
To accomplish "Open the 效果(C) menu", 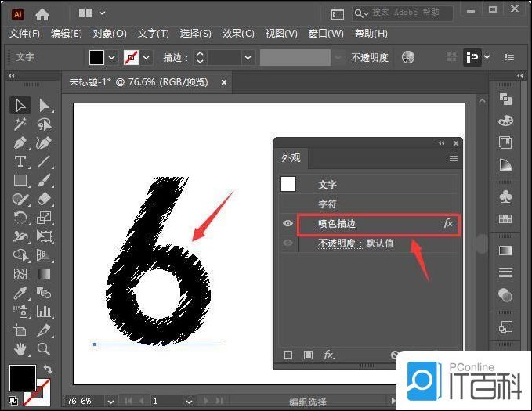I will click(238, 34).
